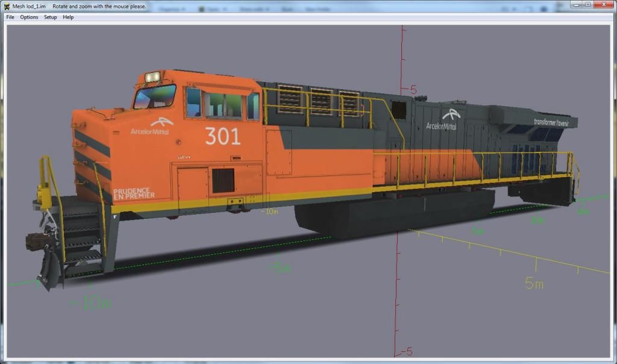Click the large yellow "5m" axis label

pos(534,283)
